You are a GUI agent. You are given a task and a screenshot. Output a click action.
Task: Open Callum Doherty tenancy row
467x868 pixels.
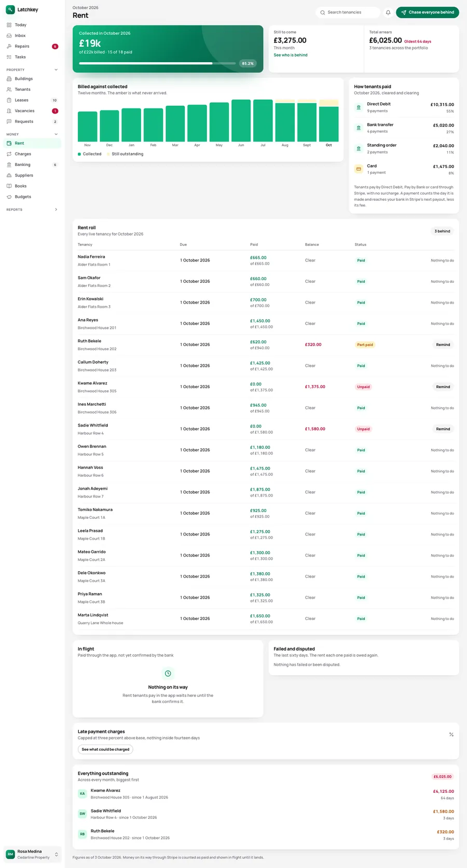point(266,366)
